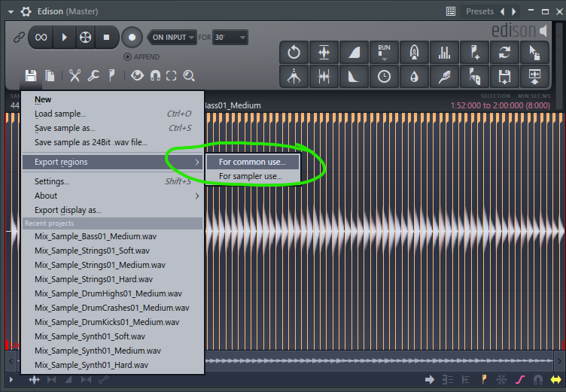The image size is (566, 392).
Task: Click the send to channel screen icon
Action: tap(534, 76)
